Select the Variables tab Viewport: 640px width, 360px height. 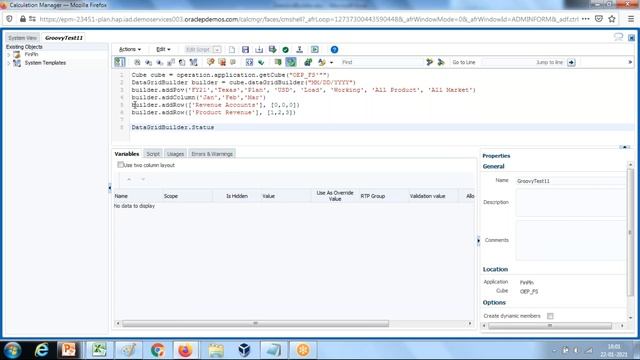[x=127, y=154]
